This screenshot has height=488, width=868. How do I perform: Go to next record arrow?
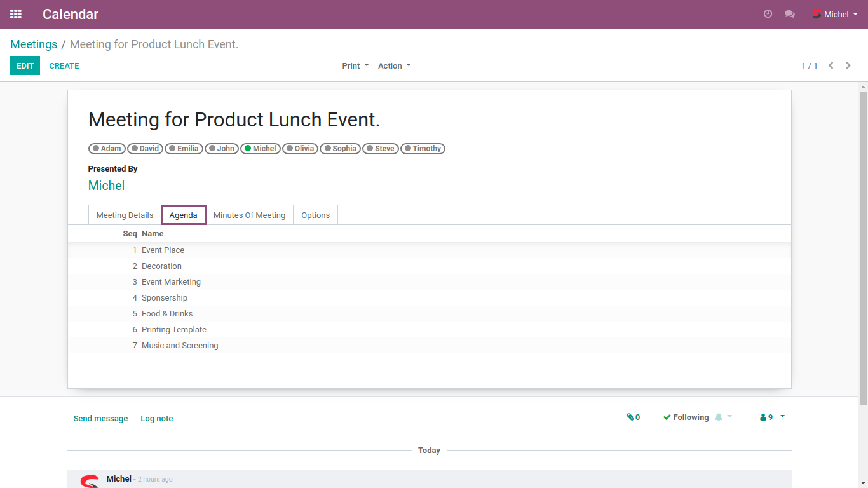point(848,65)
